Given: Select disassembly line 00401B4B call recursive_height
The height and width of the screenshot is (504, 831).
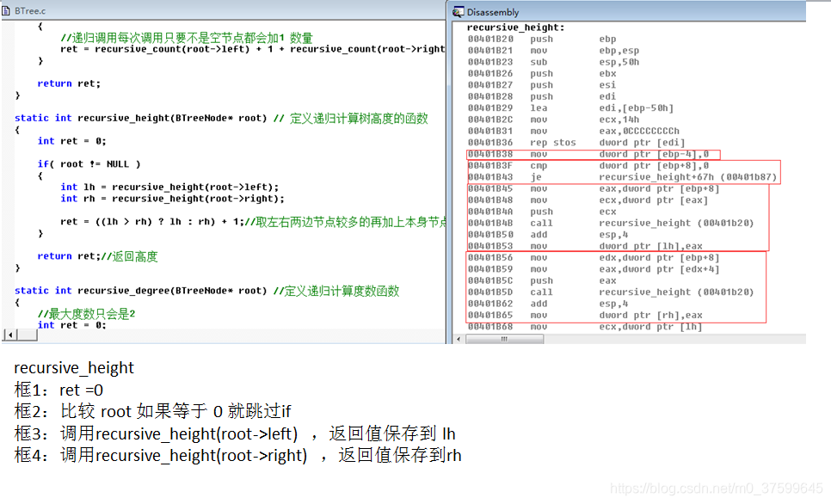Looking at the screenshot, I should click(611, 223).
